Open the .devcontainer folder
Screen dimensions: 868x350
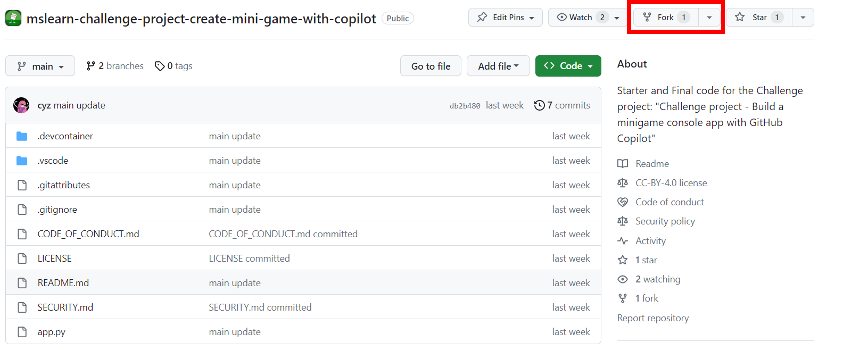coord(65,136)
